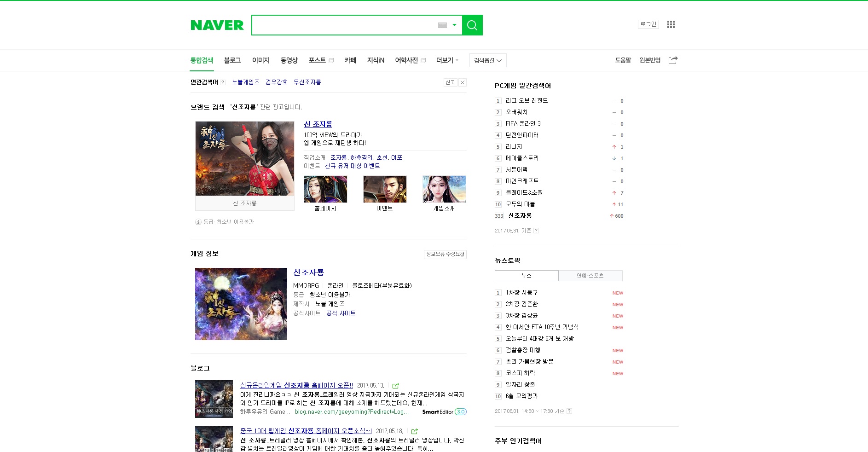Switch to the 연예·스포츠 news tab
Screen dimensions: 868x452
coord(590,276)
